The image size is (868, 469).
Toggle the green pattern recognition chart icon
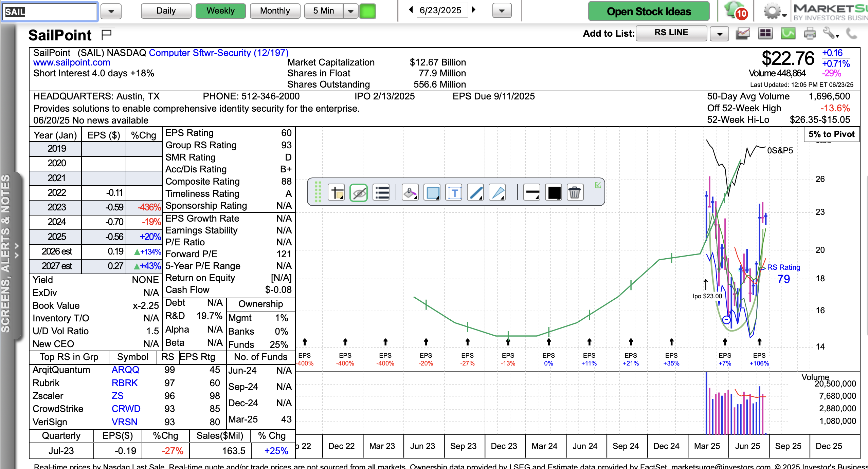788,33
